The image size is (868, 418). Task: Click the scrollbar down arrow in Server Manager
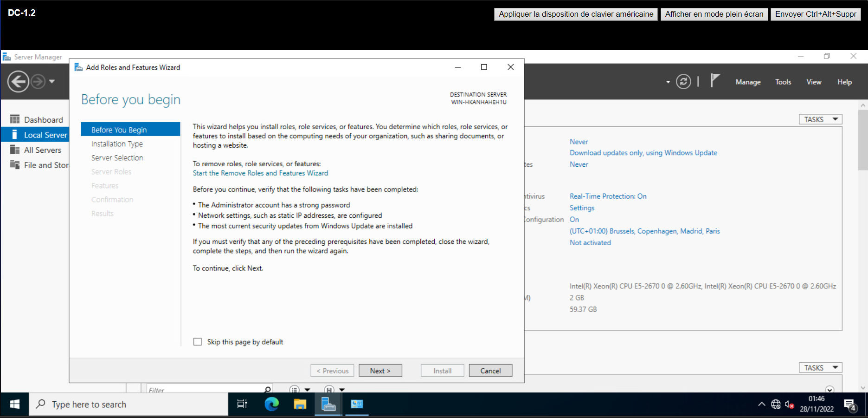[863, 388]
